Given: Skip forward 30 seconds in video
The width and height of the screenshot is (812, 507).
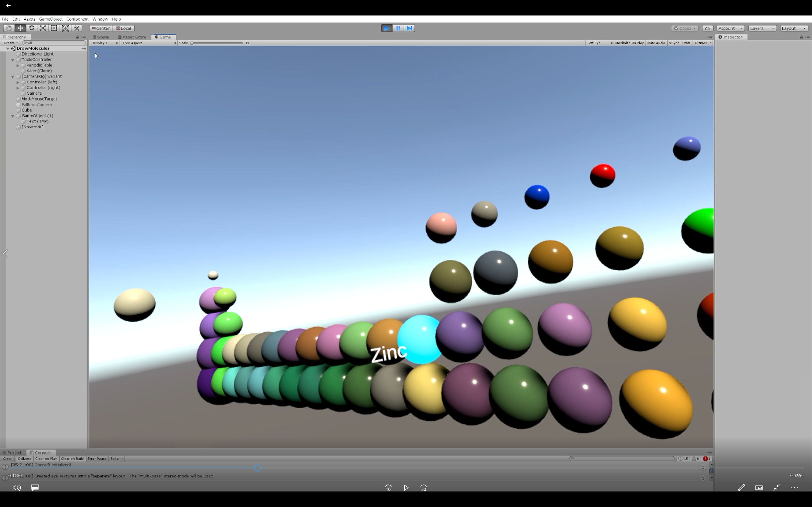Looking at the screenshot, I should pyautogui.click(x=424, y=488).
